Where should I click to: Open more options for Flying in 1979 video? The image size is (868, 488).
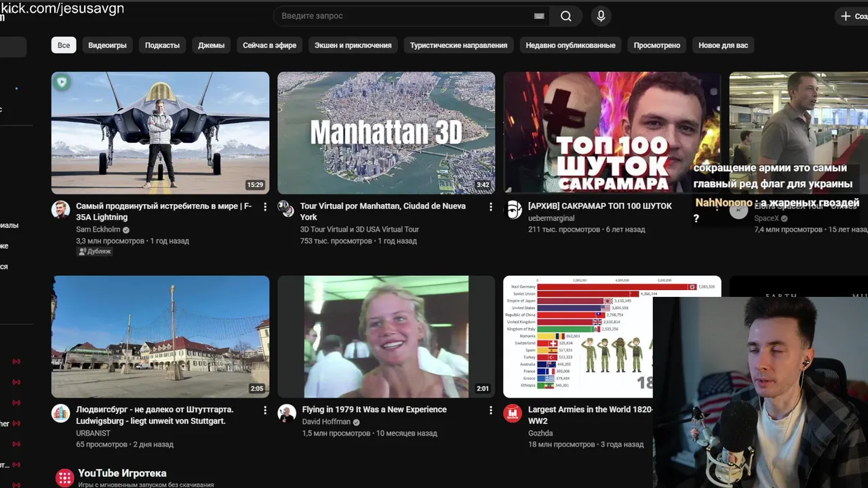[491, 410]
